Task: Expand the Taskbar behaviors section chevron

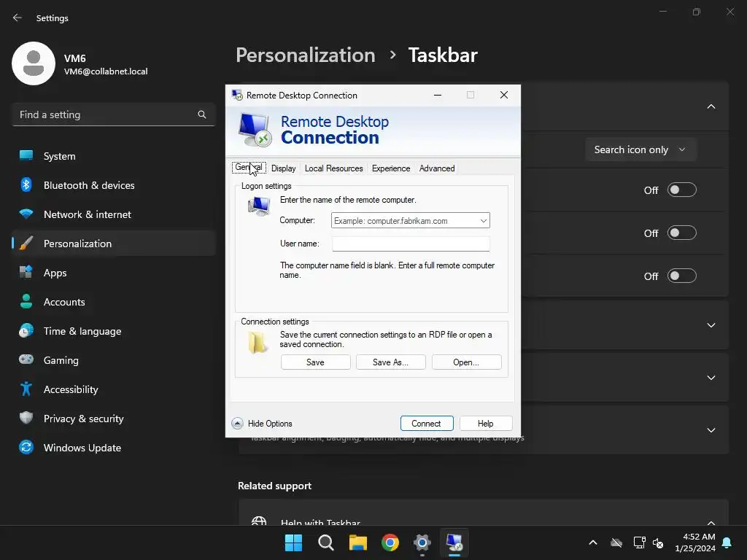Action: pos(711,430)
